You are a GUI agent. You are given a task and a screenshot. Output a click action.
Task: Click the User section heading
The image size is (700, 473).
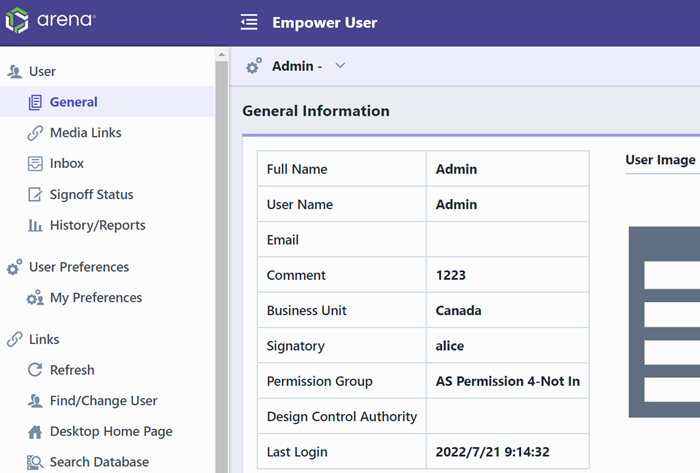pos(42,71)
